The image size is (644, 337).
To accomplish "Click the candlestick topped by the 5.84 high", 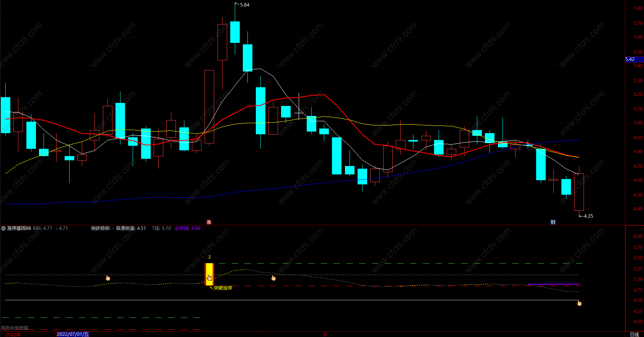I will [x=235, y=32].
